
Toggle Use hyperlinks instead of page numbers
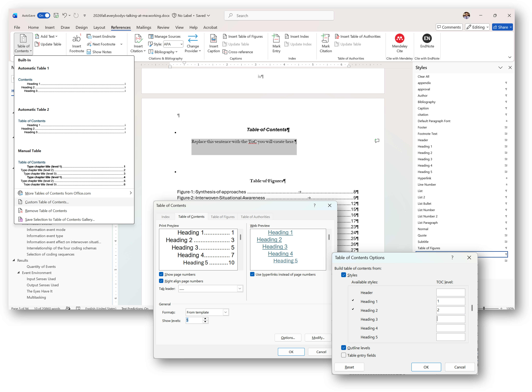click(x=252, y=274)
